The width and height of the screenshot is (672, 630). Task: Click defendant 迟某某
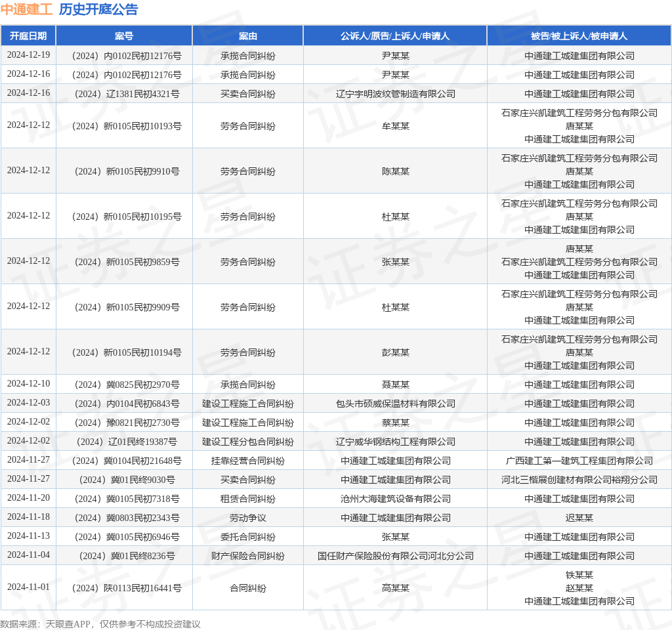click(579, 518)
